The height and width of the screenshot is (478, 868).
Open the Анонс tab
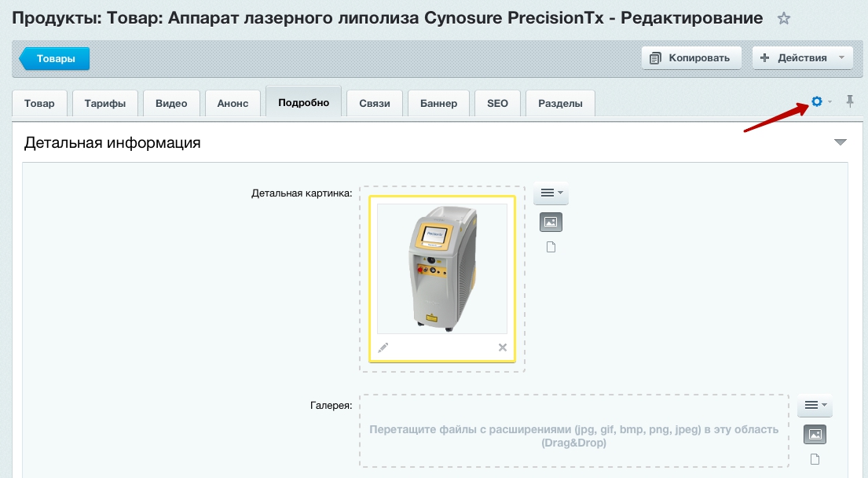coord(233,104)
